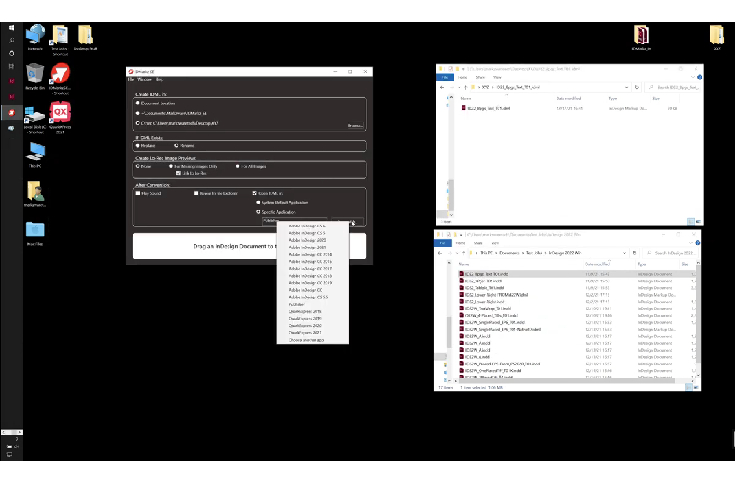The height and width of the screenshot is (485, 735).
Task: Click the search box in lower Explorer window
Action: click(671, 253)
